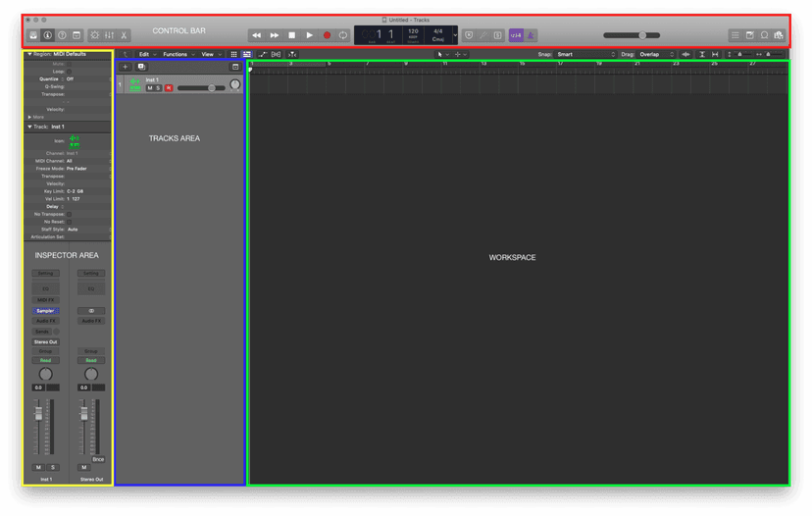Image resolution: width=812 pixels, height=516 pixels.
Task: Show Global Tracks button in track header
Action: (x=235, y=67)
